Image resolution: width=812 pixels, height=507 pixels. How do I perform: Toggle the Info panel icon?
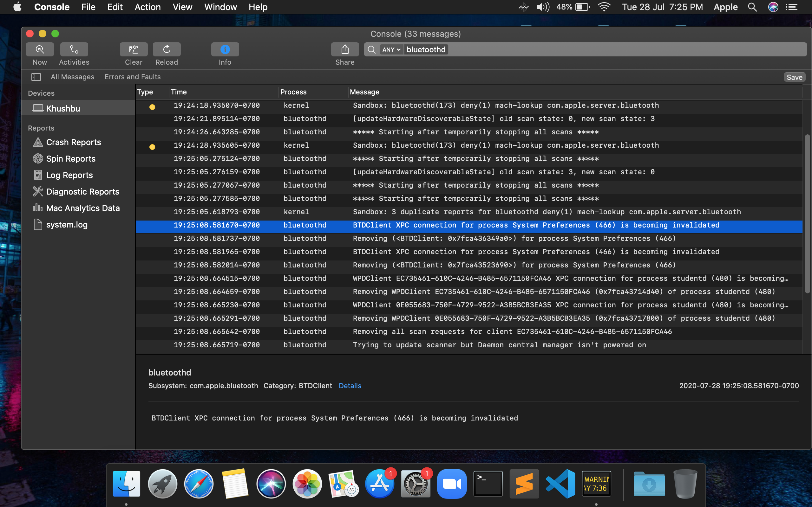pos(225,50)
